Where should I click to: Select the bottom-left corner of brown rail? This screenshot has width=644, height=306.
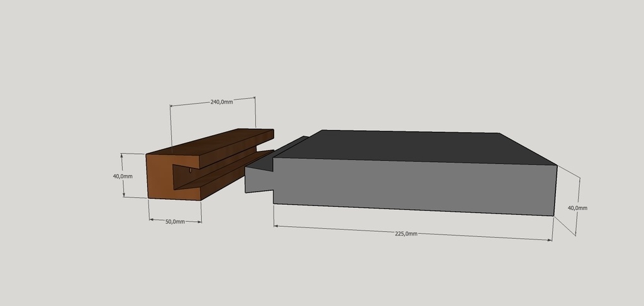[x=148, y=199]
